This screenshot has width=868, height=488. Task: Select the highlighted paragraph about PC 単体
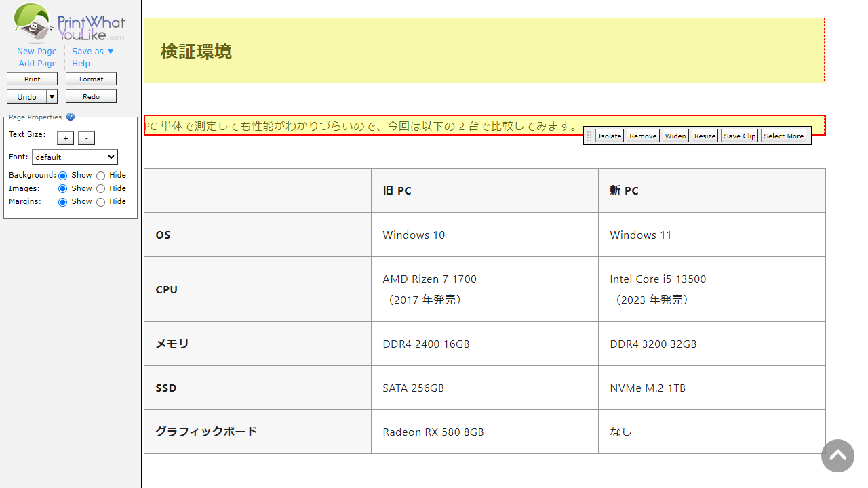484,125
